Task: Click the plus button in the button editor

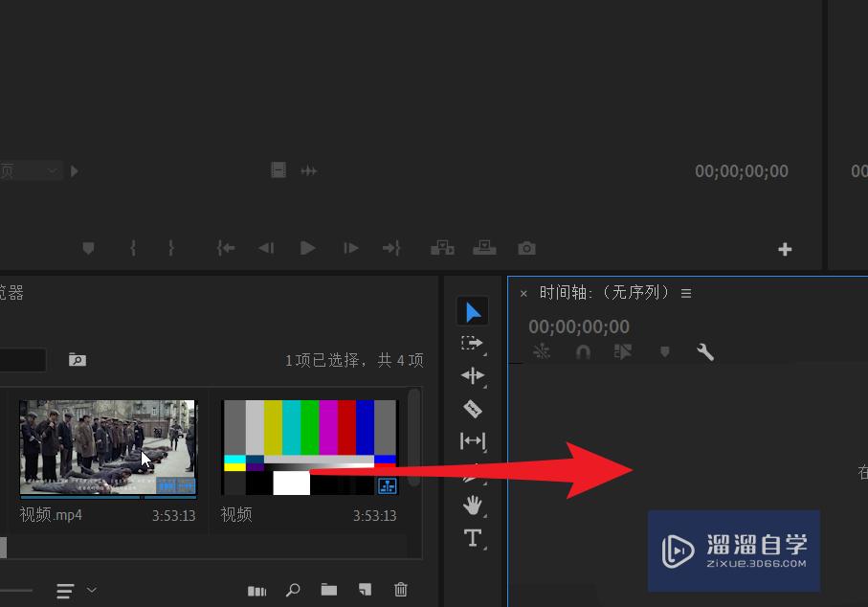Action: pyautogui.click(x=785, y=249)
